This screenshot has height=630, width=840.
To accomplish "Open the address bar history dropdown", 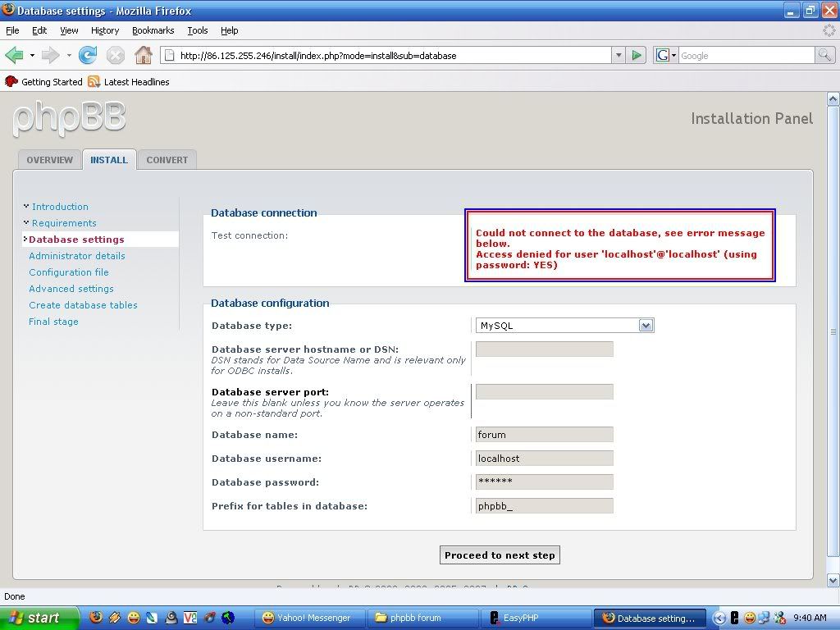I will [x=619, y=55].
